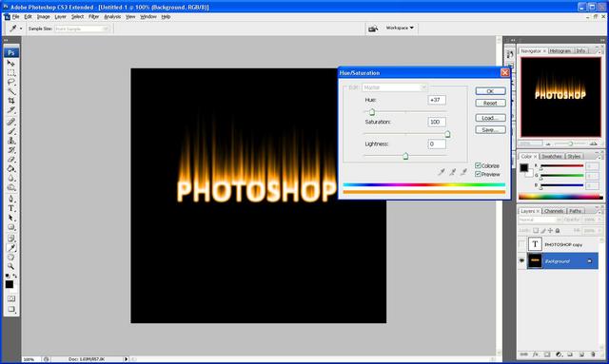Select the Zoom tool
609x364 pixels.
[10, 267]
